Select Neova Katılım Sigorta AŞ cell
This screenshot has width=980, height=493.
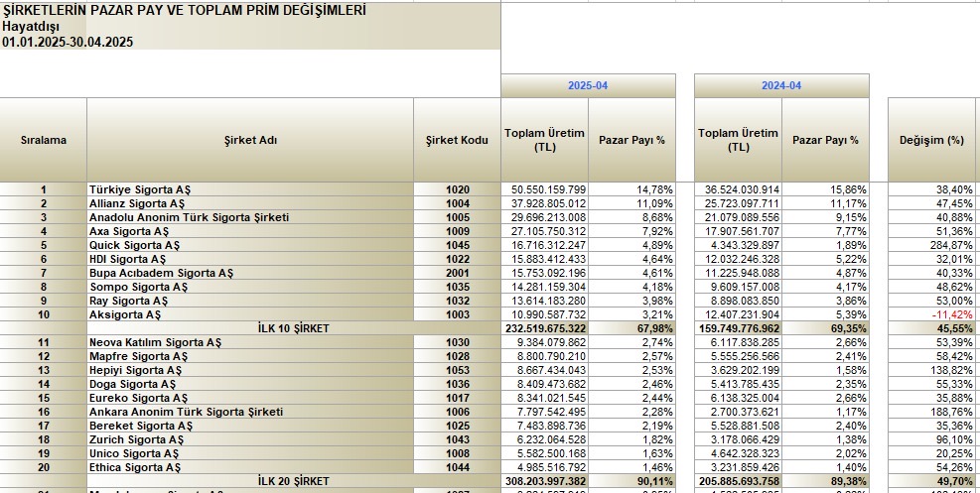(250, 342)
